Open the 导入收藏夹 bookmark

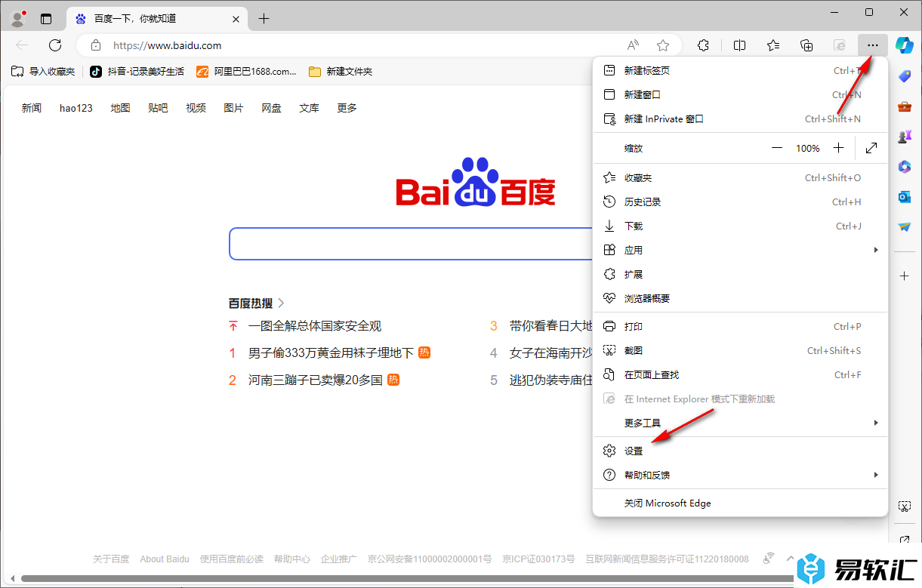pyautogui.click(x=43, y=72)
